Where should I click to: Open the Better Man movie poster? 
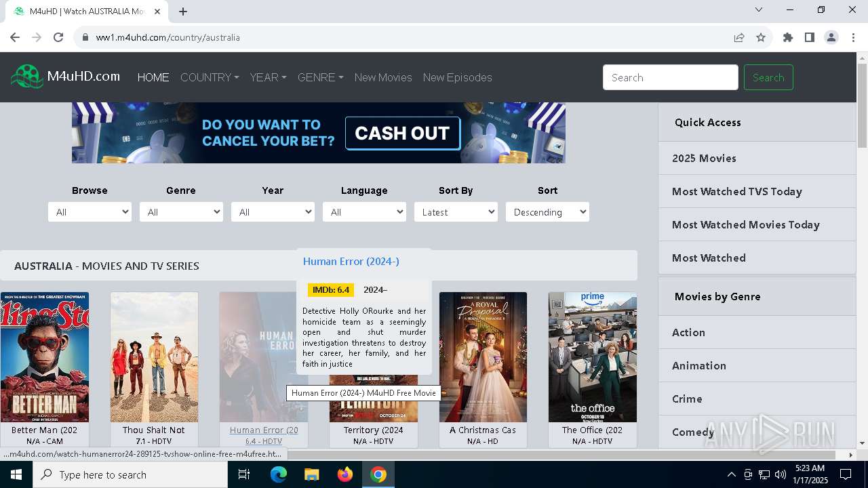tap(45, 357)
